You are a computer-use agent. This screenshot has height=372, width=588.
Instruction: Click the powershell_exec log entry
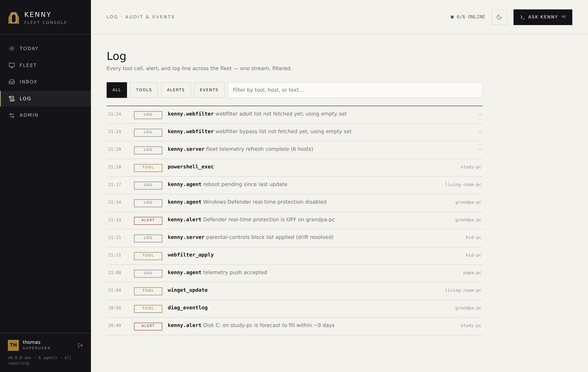(x=294, y=168)
